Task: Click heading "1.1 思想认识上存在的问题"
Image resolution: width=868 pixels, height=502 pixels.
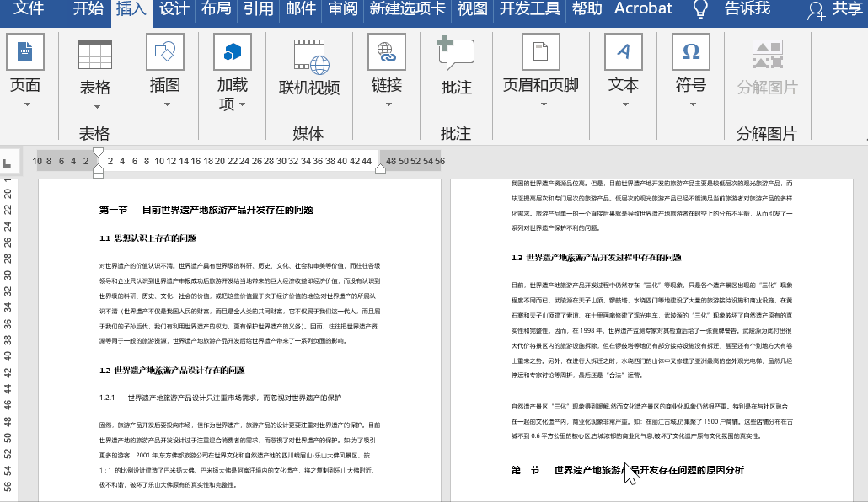Action: [147, 238]
